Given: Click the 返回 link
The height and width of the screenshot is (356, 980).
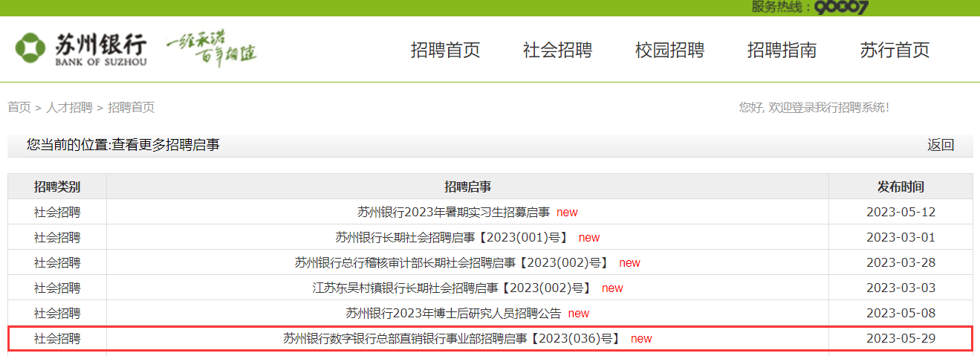Looking at the screenshot, I should [x=941, y=145].
